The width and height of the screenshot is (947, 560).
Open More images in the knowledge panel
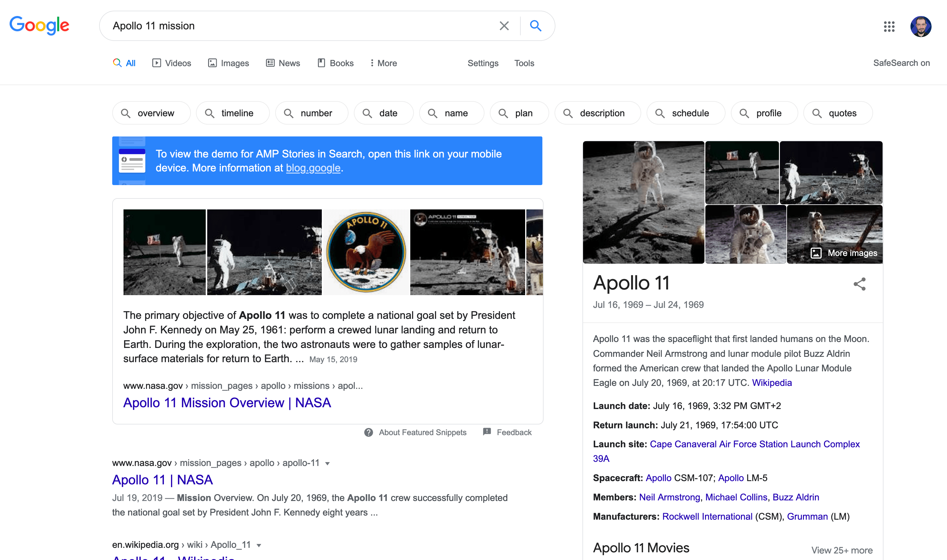[844, 253]
